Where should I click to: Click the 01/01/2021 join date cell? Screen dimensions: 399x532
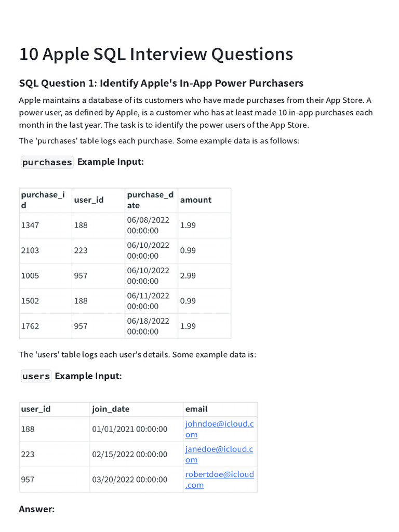[x=130, y=429]
